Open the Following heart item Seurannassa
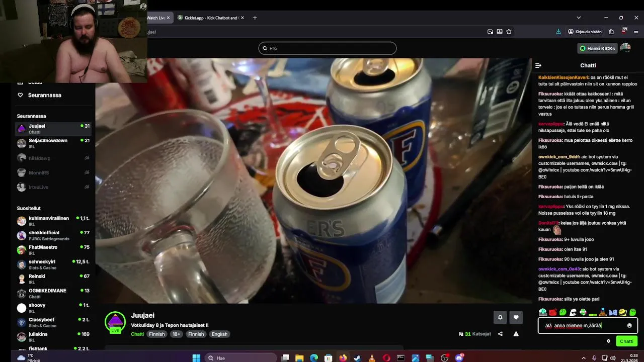This screenshot has height=362, width=644. (39, 95)
